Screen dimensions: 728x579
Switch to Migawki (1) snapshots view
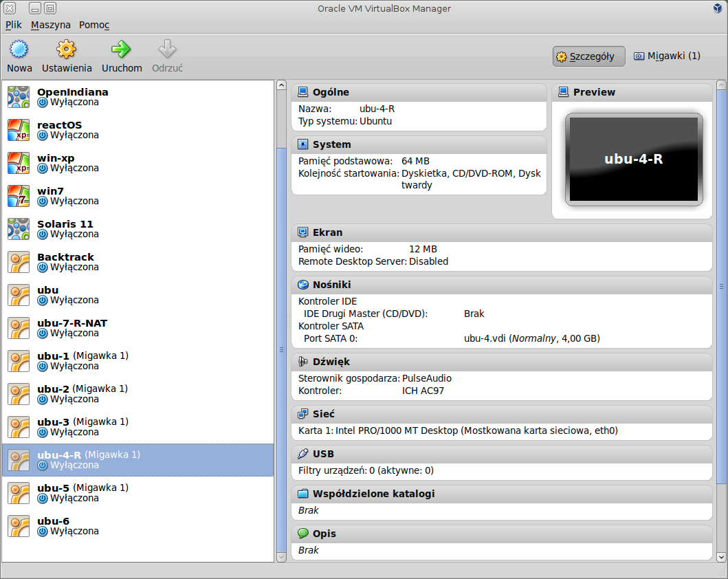pos(667,56)
